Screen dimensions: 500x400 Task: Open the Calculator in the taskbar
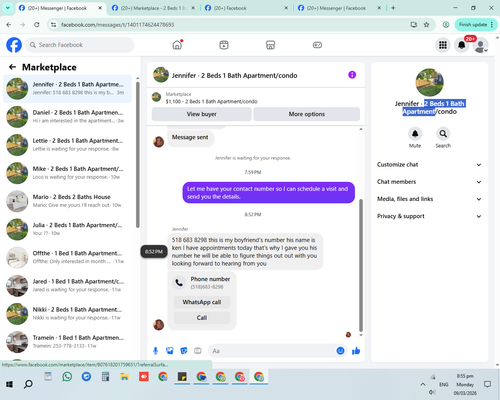(x=105, y=377)
